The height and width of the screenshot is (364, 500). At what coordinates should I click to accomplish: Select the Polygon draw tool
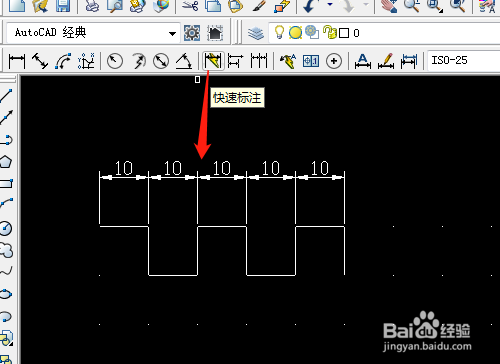pyautogui.click(x=7, y=162)
